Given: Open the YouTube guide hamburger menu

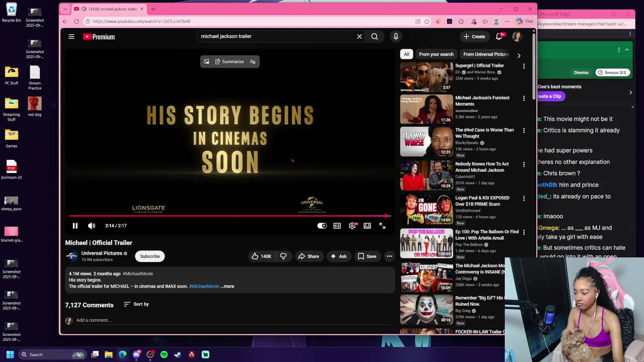Looking at the screenshot, I should pyautogui.click(x=71, y=37).
